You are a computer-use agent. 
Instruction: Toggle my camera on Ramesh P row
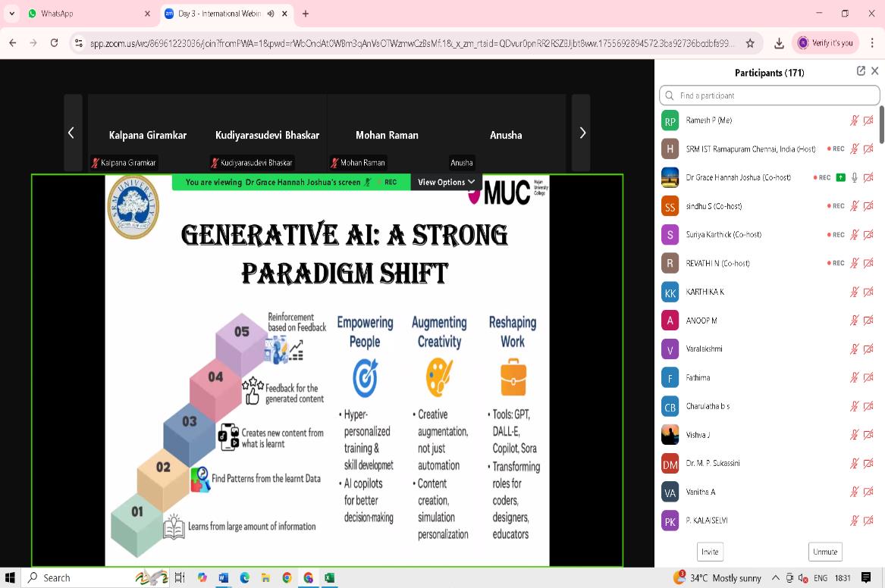click(x=868, y=120)
